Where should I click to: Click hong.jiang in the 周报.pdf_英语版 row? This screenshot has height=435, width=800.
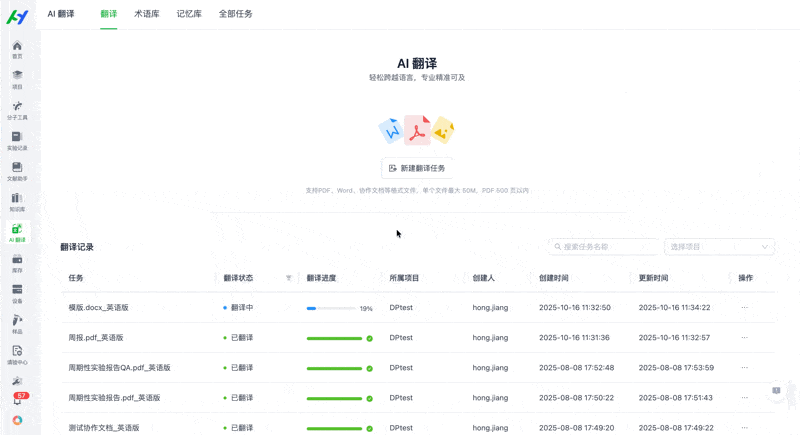[x=490, y=338]
